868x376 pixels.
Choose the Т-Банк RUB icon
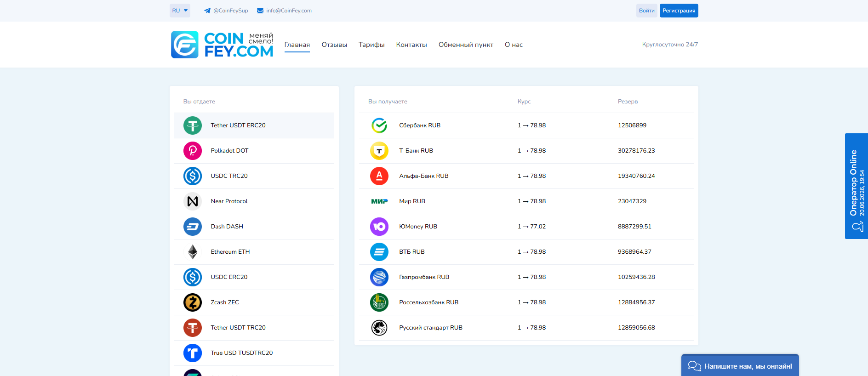pos(379,151)
